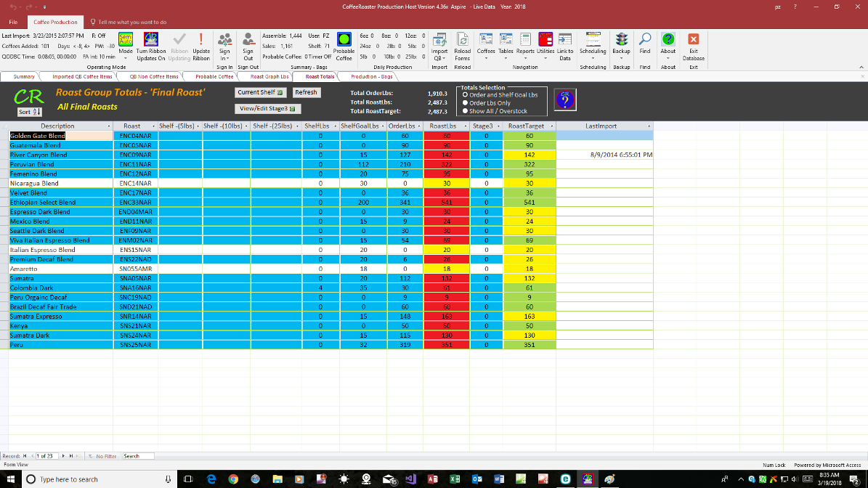Turn ribbon updates on
The width and height of the screenshot is (868, 488).
coord(150,46)
